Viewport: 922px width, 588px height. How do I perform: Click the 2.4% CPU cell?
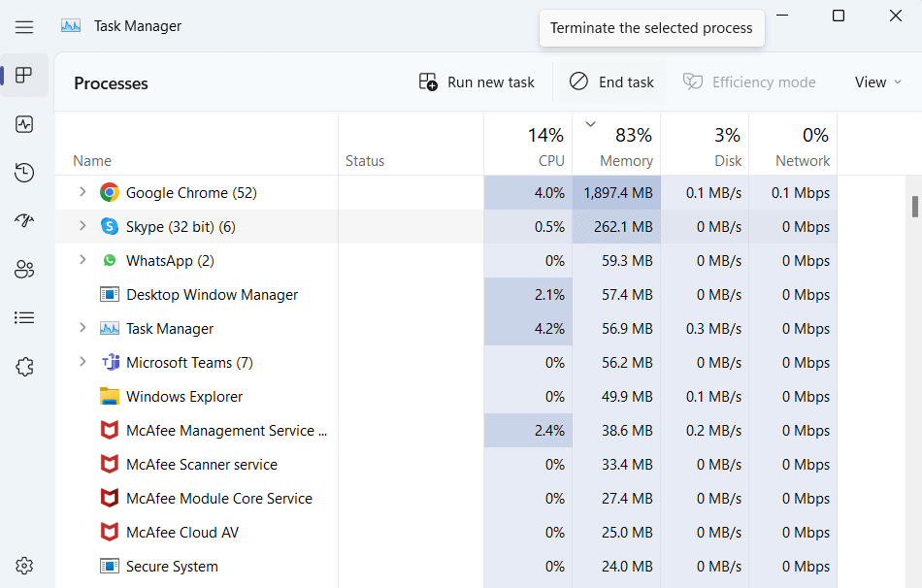(528, 431)
